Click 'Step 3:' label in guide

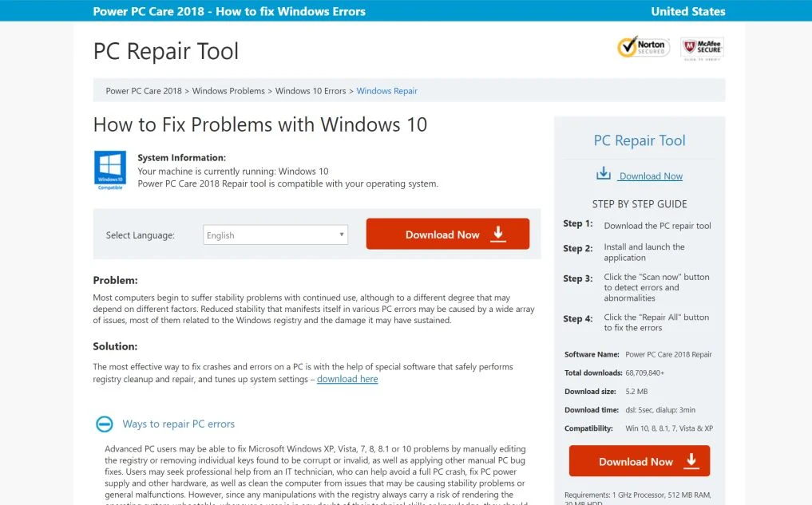click(578, 278)
